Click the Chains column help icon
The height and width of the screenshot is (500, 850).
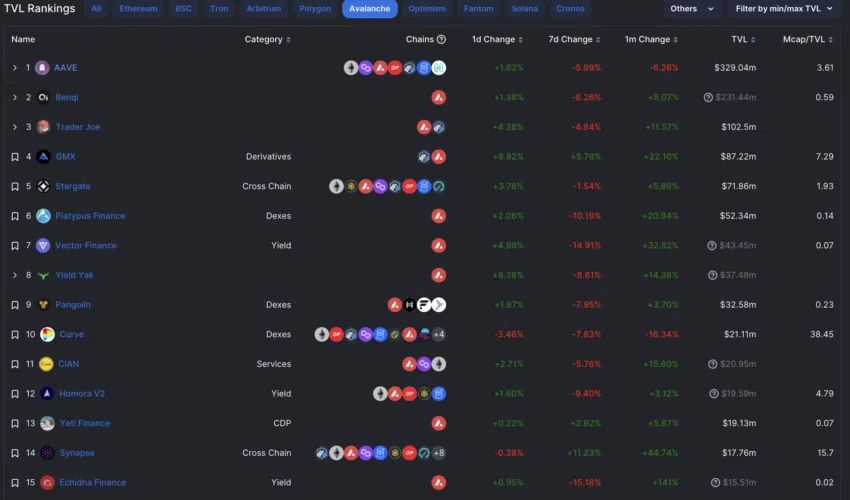click(x=441, y=39)
